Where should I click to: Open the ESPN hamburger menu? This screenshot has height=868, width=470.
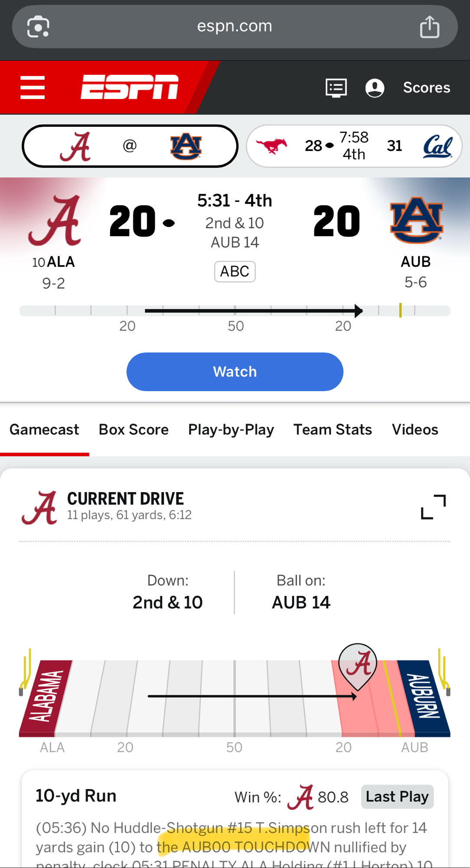(33, 87)
